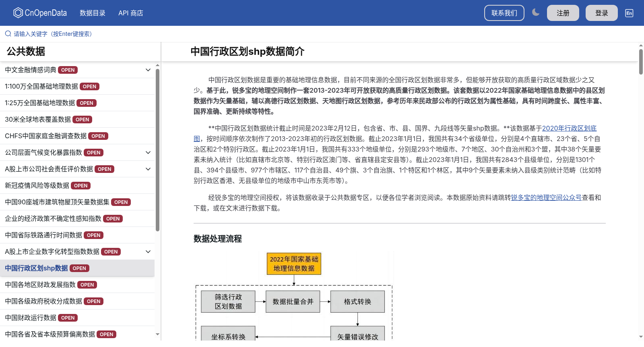Screen dimensions: 644x347
Task: Open 中国各省及省本级预算偏离数据 item
Action: (77, 334)
